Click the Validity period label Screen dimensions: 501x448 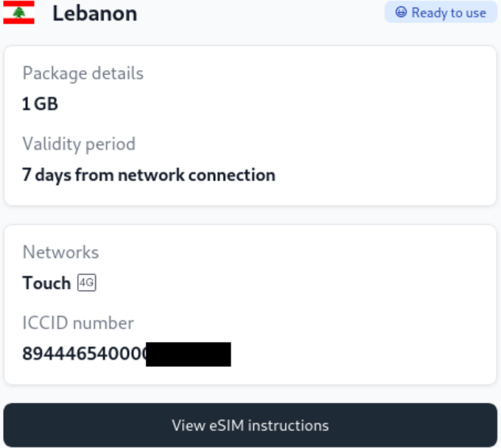[x=79, y=144]
